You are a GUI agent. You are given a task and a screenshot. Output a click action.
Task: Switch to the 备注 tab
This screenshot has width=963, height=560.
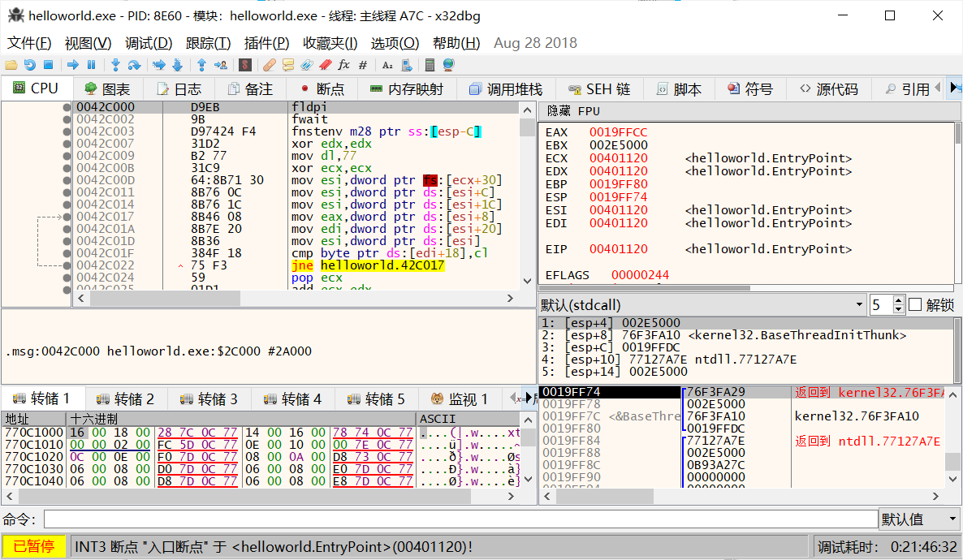tap(250, 89)
